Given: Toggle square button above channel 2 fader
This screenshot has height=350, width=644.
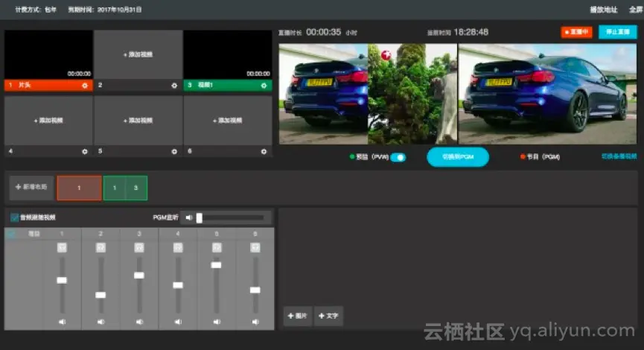Looking at the screenshot, I should [101, 247].
